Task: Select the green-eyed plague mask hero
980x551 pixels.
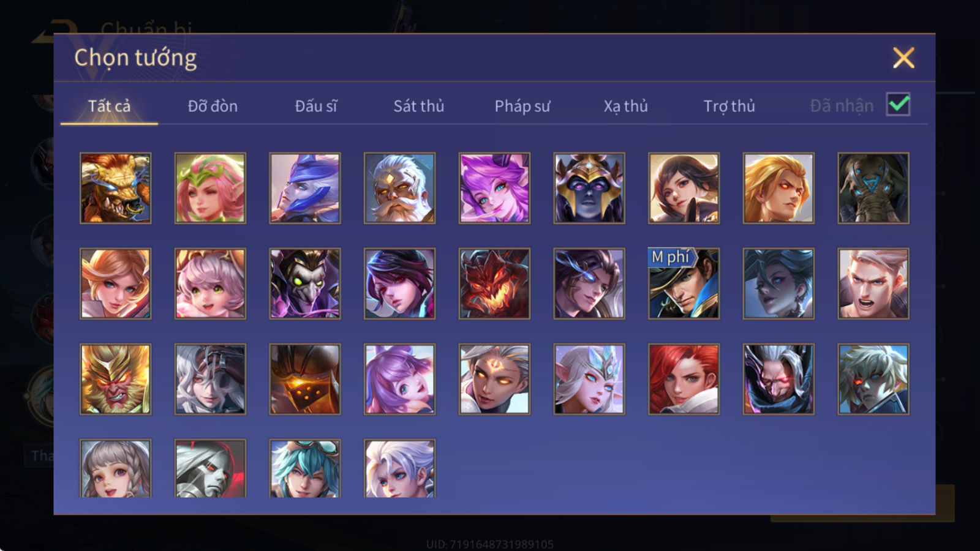Action: click(305, 283)
